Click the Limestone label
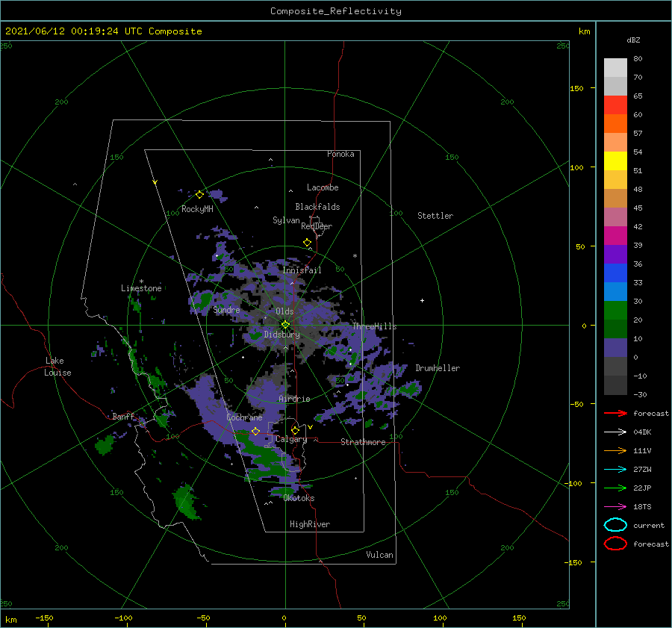Image resolution: width=672 pixels, height=628 pixels. pyautogui.click(x=141, y=288)
